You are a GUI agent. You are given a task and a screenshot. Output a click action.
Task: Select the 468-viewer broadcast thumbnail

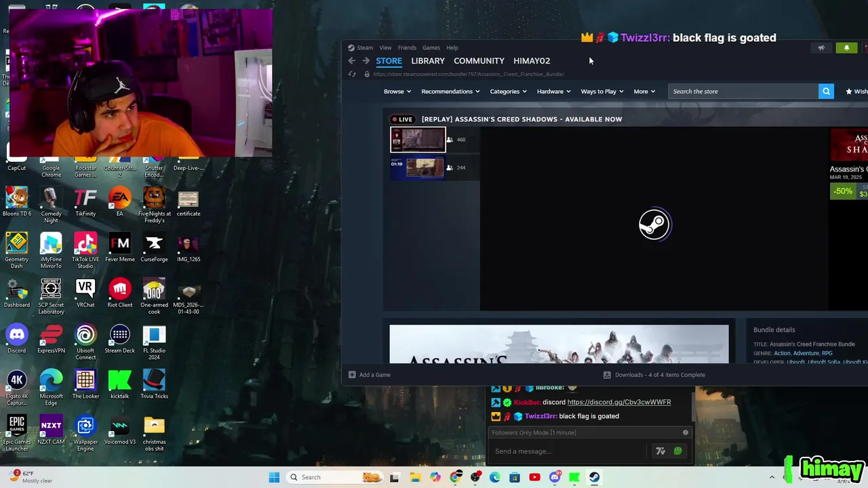click(x=418, y=140)
